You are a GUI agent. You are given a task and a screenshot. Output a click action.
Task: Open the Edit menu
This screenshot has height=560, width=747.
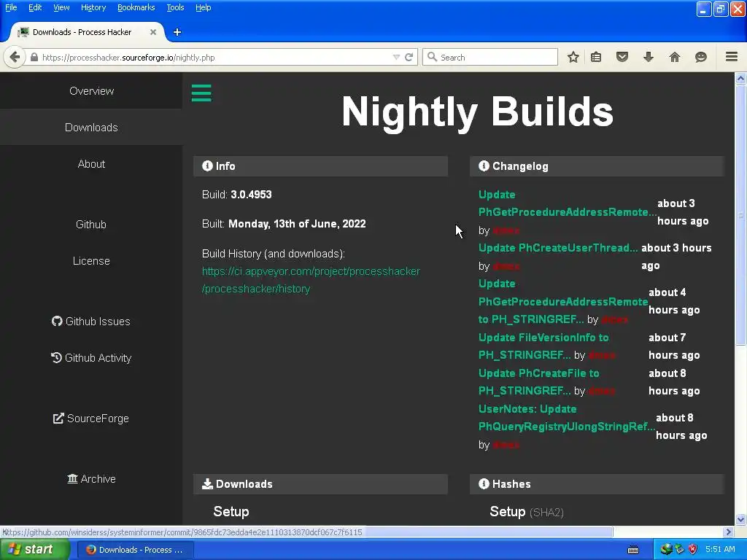tap(35, 7)
